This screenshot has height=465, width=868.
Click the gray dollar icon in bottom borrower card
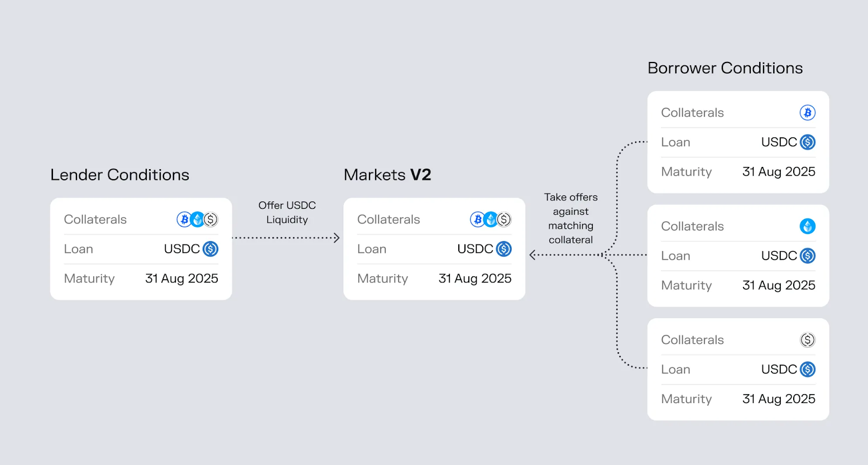807,340
